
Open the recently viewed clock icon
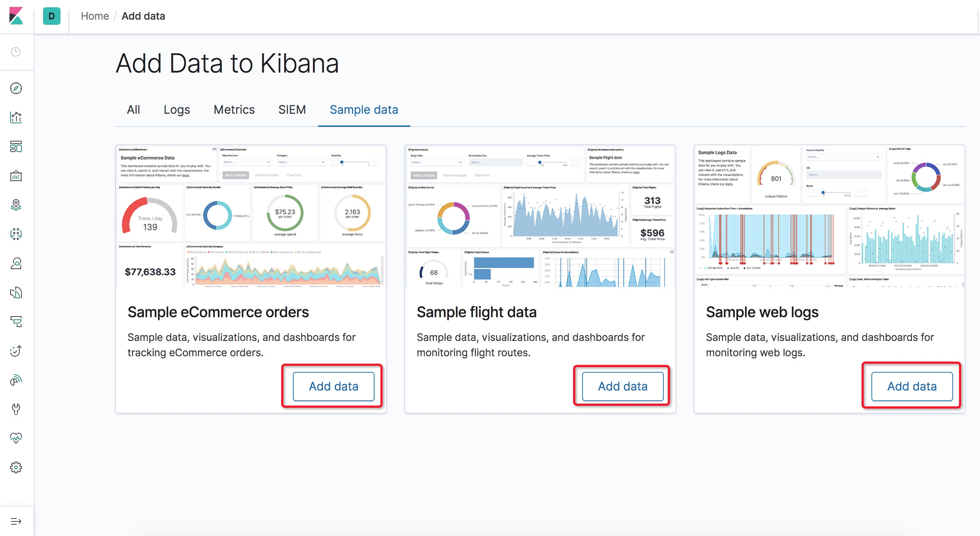pyautogui.click(x=16, y=52)
